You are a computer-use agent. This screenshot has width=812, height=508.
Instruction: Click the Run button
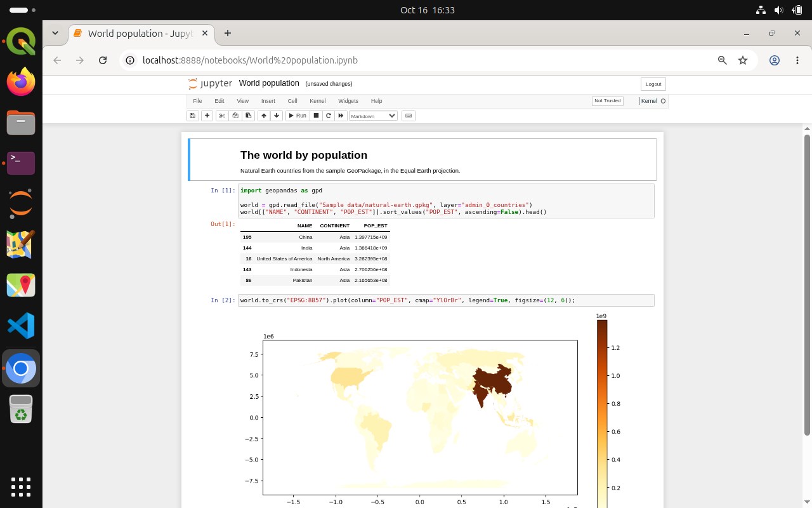pyautogui.click(x=297, y=116)
